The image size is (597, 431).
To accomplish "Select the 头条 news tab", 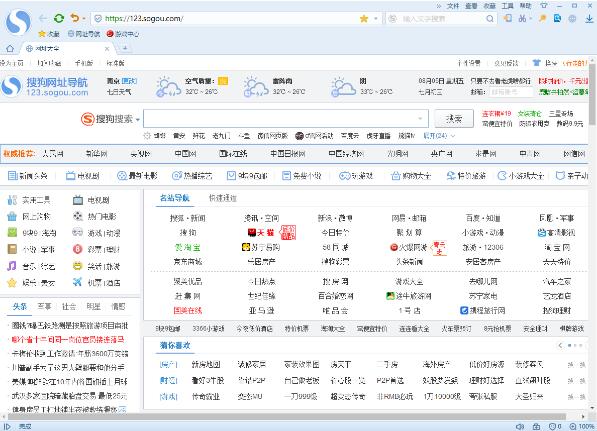I will coord(20,306).
